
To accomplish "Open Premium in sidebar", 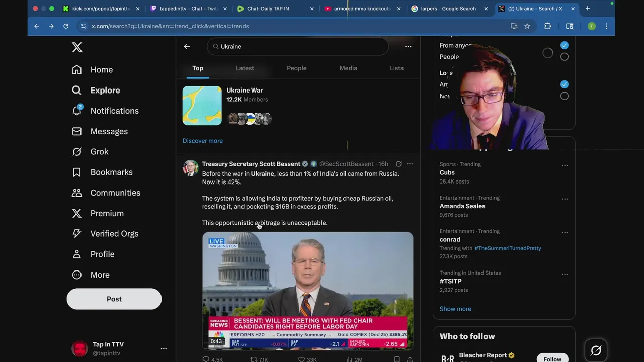I will point(98,213).
